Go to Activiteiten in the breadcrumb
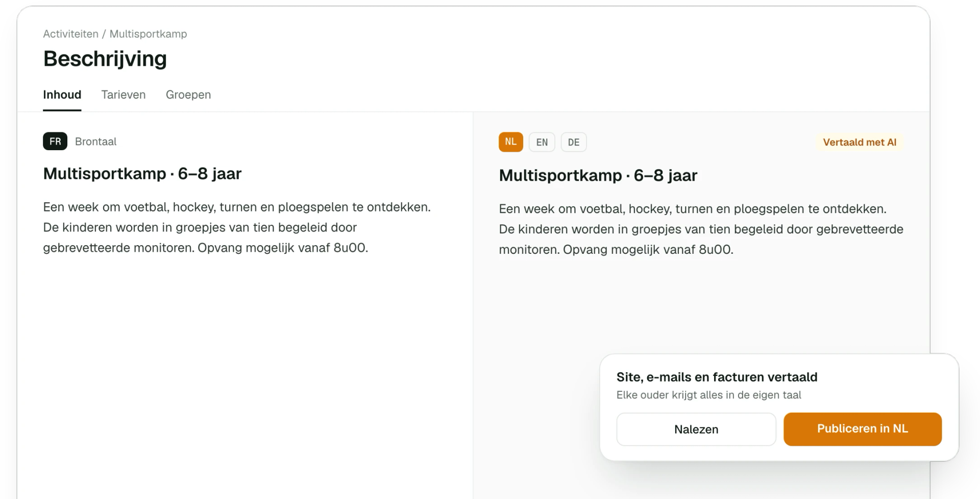The image size is (980, 499). pyautogui.click(x=71, y=34)
